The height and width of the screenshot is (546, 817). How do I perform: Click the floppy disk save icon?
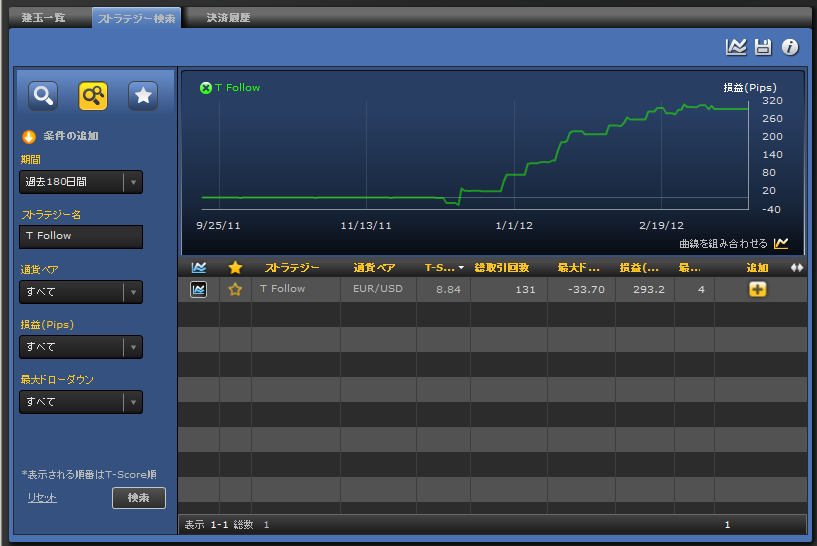pos(763,47)
